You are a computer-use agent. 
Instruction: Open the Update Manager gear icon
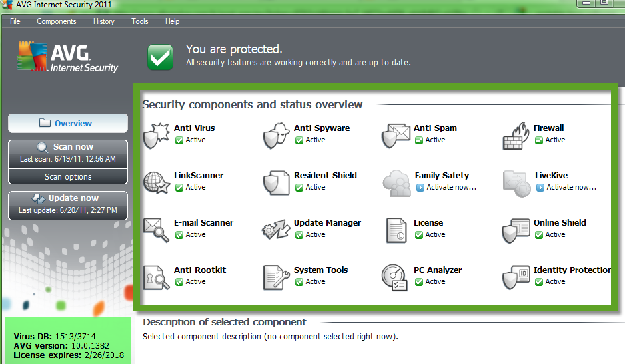[276, 230]
